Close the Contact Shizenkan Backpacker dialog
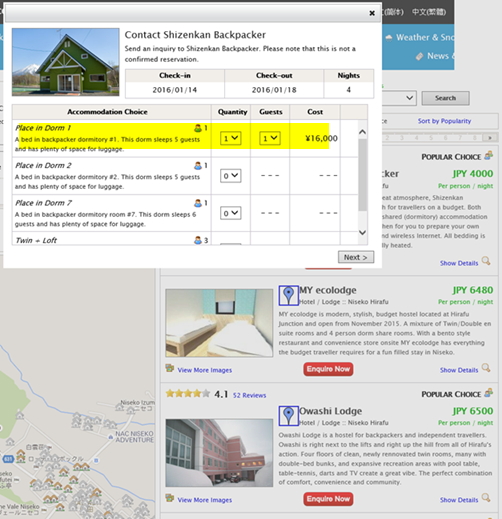The image size is (502, 519). click(x=372, y=13)
